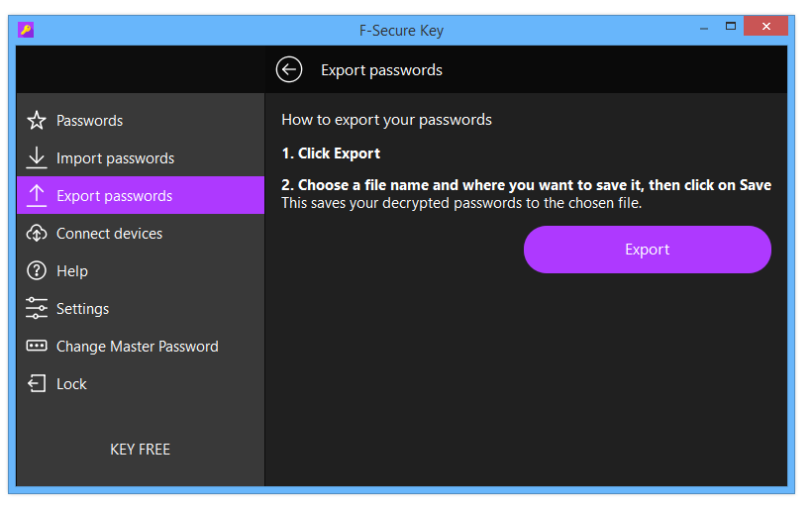
Task: Maximize the F-Secure Key window
Action: coord(731,26)
